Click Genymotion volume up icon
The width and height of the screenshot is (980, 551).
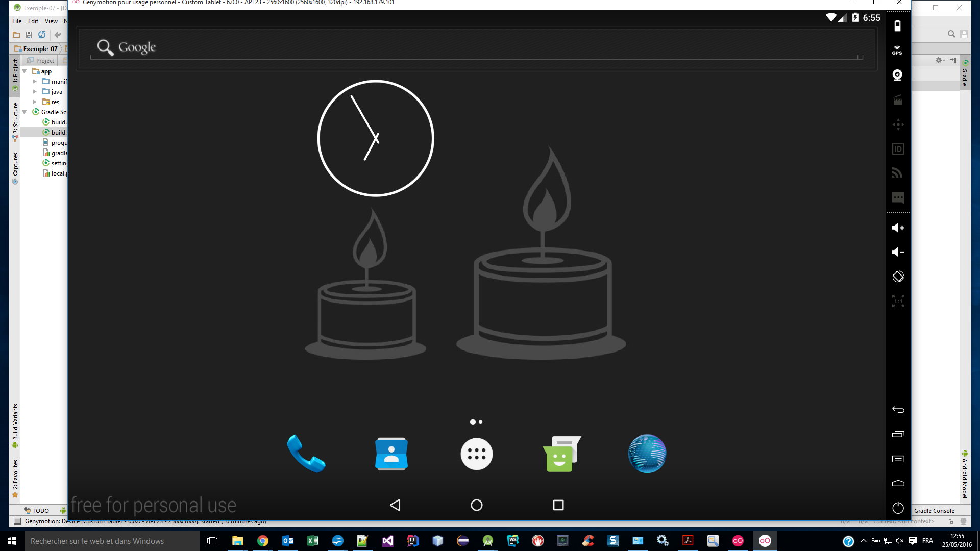click(x=898, y=228)
